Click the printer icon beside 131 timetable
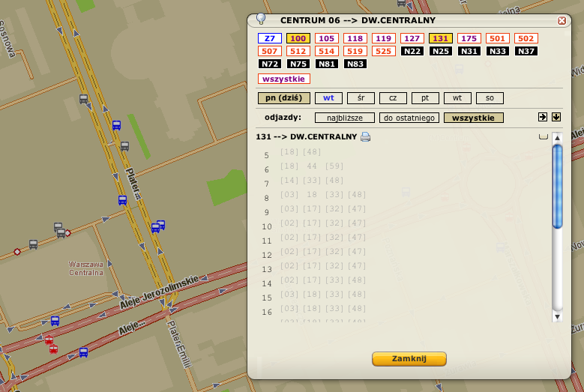 pyautogui.click(x=366, y=137)
